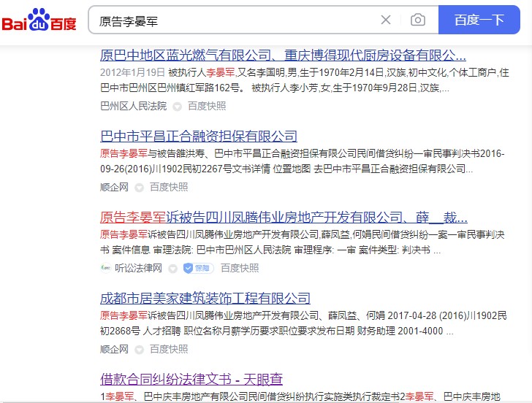Click the Baidu logo

point(39,20)
